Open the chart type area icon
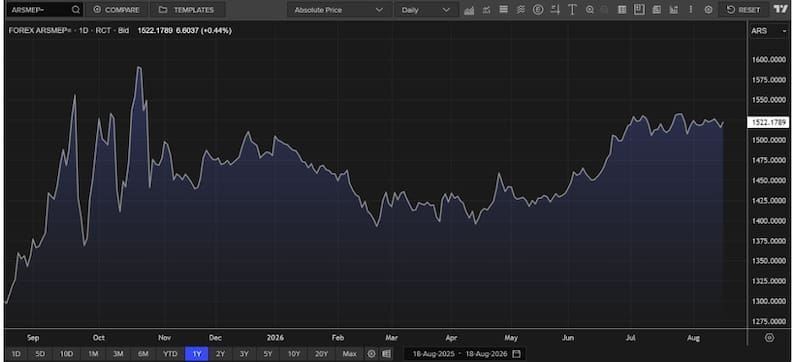Screen dimensions: 800x362 (469, 10)
